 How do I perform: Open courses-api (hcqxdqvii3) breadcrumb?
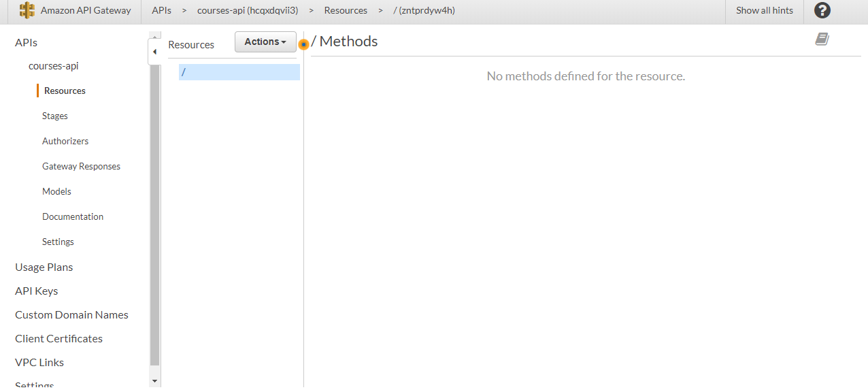coord(248,10)
